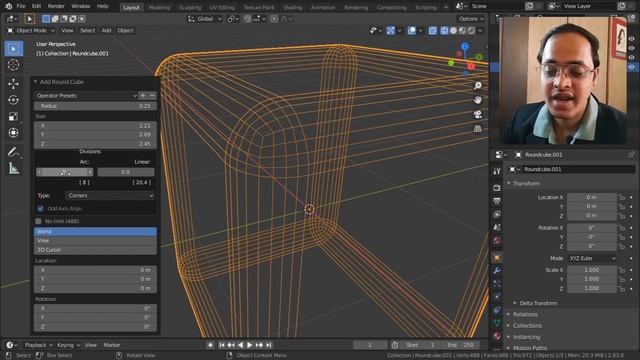Toggle X-ray mode
Viewport: 640px width, 360px height.
point(433,30)
